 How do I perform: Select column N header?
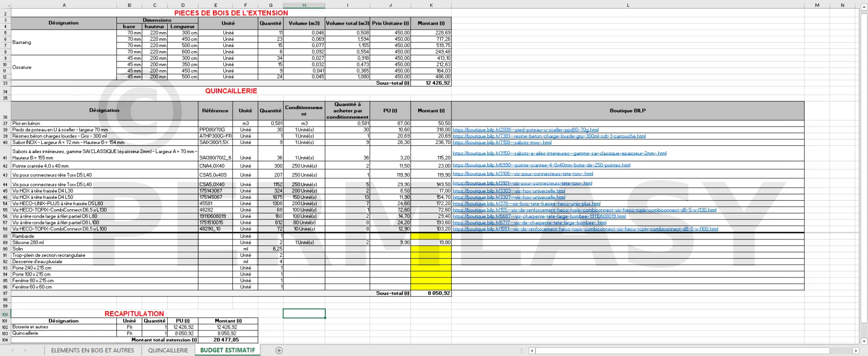coord(842,5)
